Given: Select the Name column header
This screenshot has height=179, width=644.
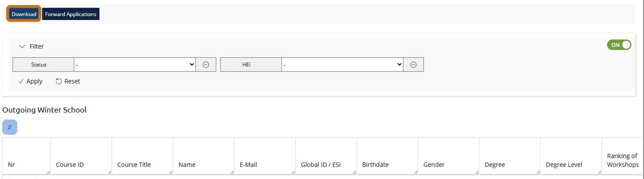Looking at the screenshot, I should tap(187, 165).
